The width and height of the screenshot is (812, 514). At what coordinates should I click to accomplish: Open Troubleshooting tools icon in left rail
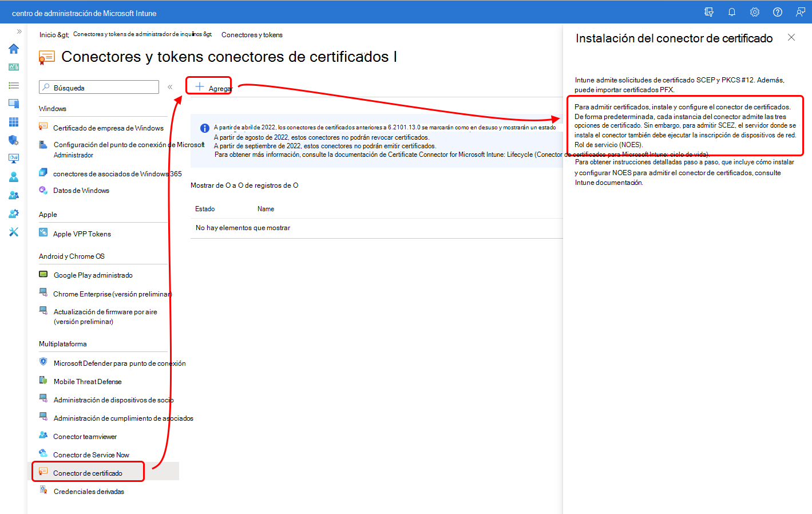[14, 232]
